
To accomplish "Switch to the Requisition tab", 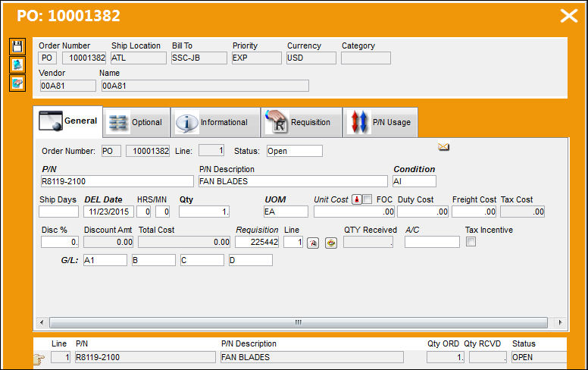I will click(x=302, y=122).
